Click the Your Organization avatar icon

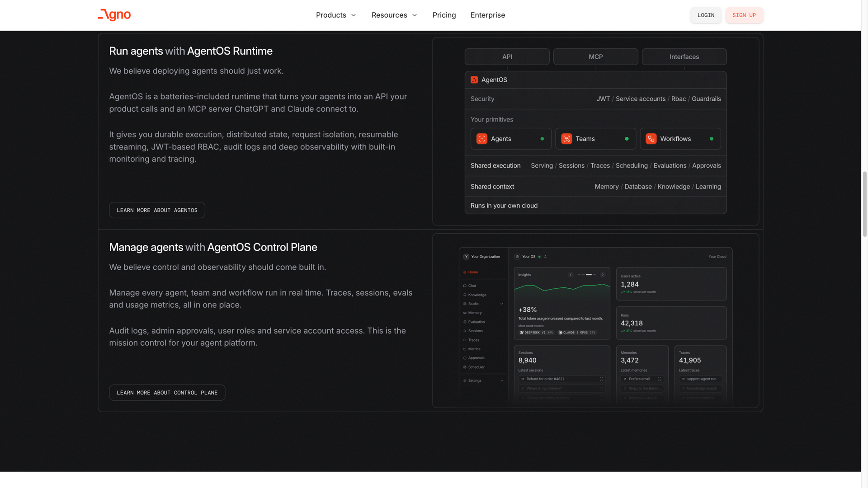[x=466, y=257]
